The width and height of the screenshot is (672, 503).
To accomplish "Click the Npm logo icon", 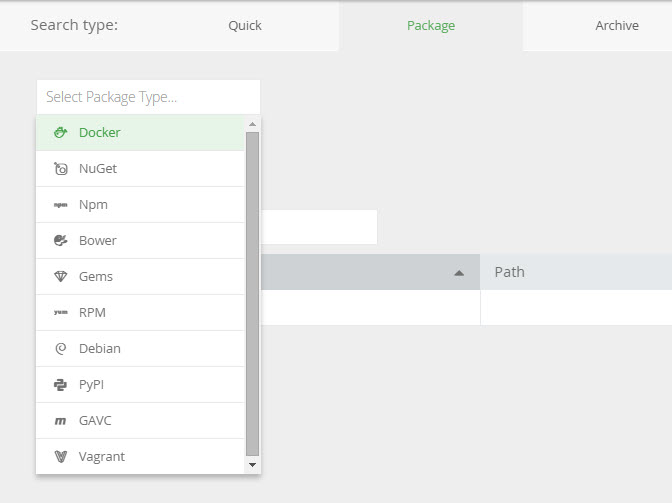I will point(60,204).
